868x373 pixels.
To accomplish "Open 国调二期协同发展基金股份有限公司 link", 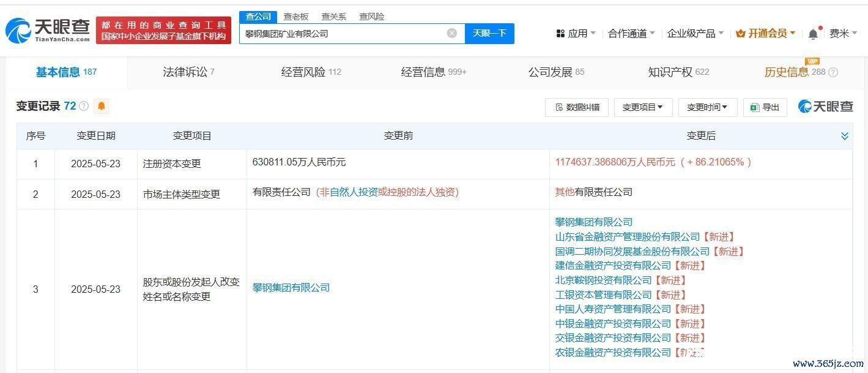I will 632,251.
